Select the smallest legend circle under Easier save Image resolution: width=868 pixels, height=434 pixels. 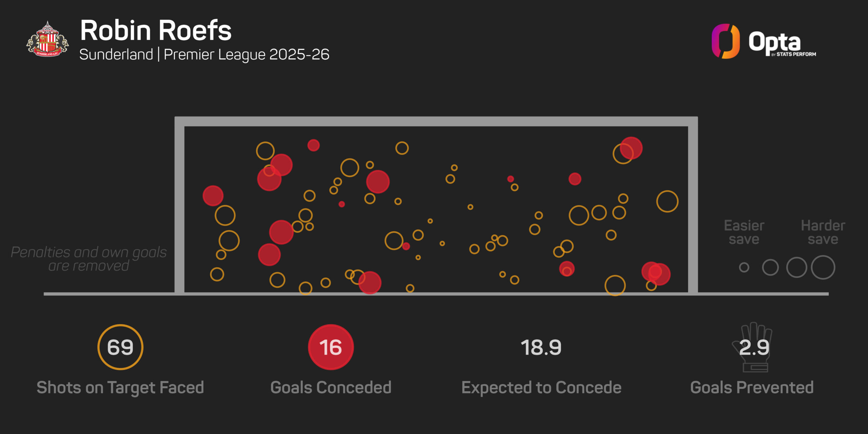744,268
